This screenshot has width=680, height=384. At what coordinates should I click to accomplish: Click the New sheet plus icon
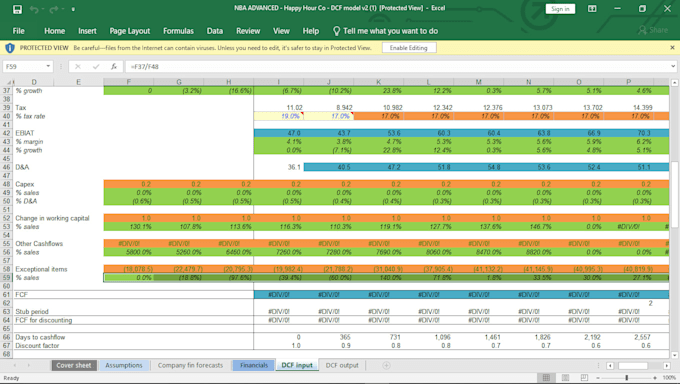(386, 365)
